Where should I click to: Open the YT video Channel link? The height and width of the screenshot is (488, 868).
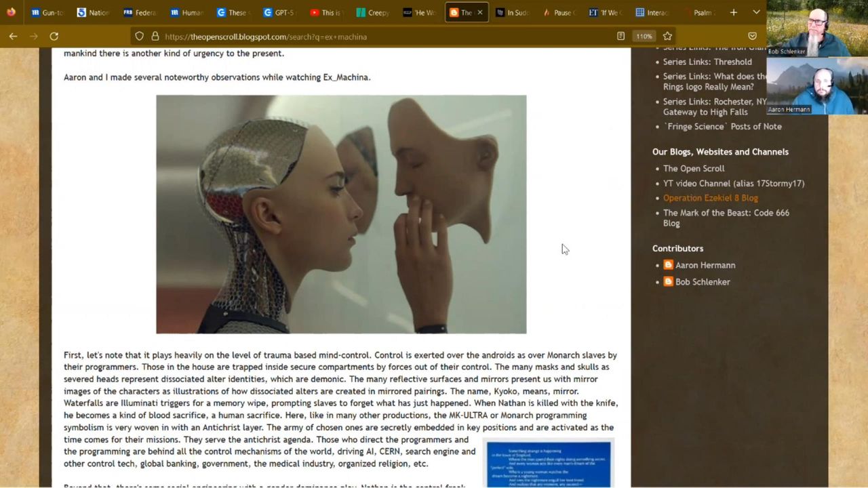[733, 183]
